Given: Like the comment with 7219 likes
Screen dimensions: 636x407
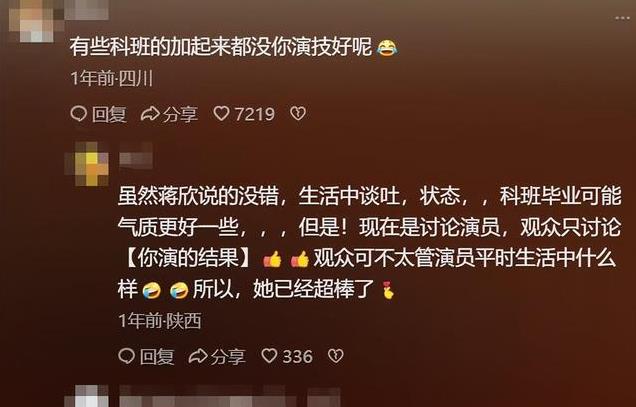Looking at the screenshot, I should point(221,114).
